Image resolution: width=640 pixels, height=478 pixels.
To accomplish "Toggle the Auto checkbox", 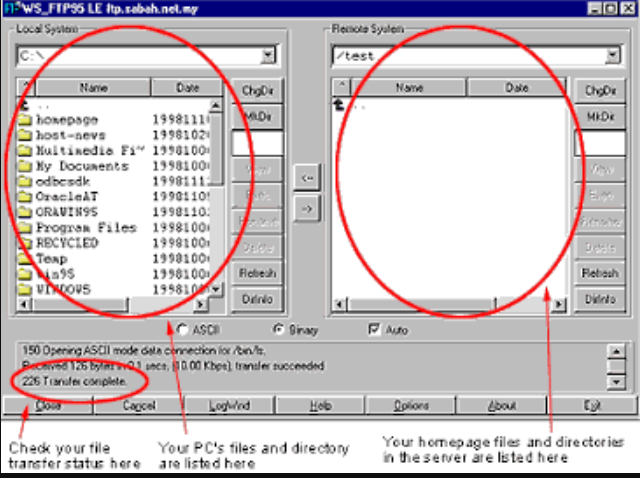I will click(x=375, y=328).
